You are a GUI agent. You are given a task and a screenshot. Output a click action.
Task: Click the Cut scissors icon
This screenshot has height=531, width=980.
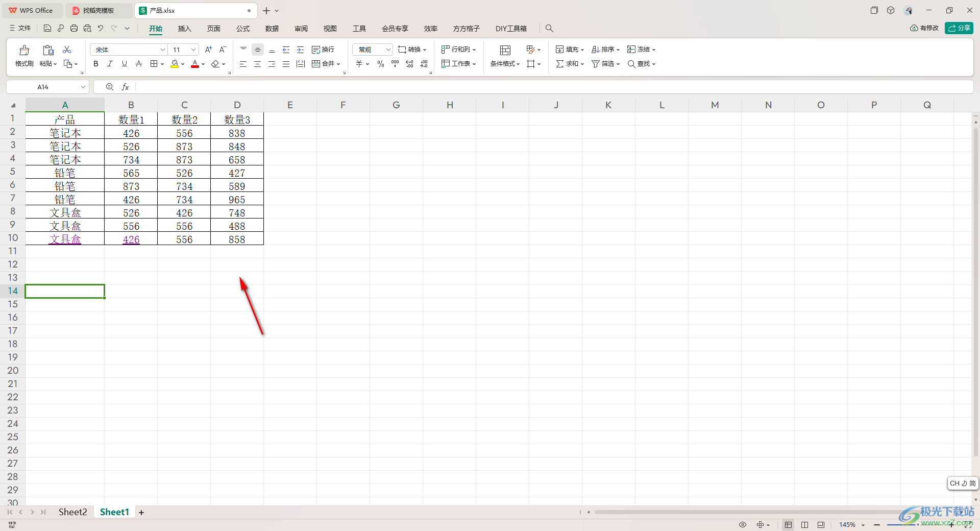click(67, 50)
